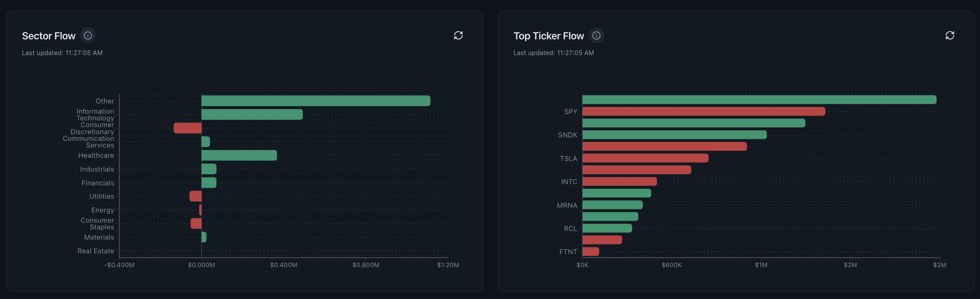This screenshot has width=980, height=299.
Task: Refresh the Sector Flow chart
Action: pos(458,35)
